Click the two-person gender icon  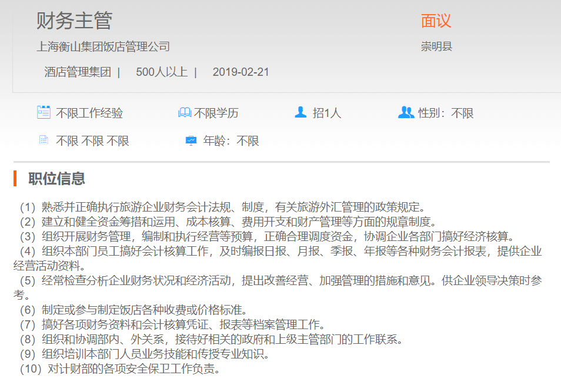406,112
